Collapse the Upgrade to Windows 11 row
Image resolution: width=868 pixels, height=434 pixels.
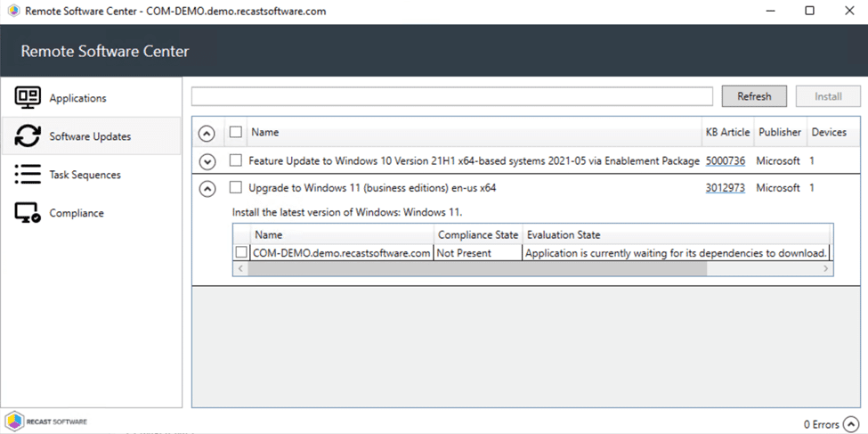(207, 189)
